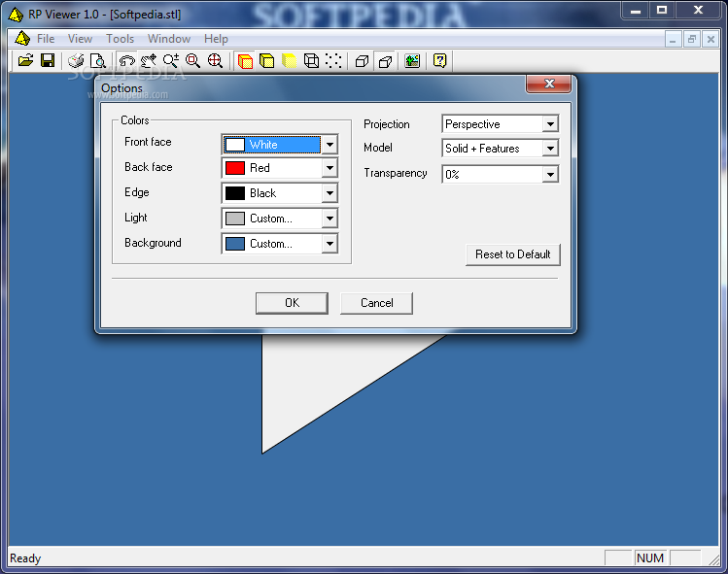The image size is (728, 574).
Task: Click the white Front face swatch
Action: [235, 145]
